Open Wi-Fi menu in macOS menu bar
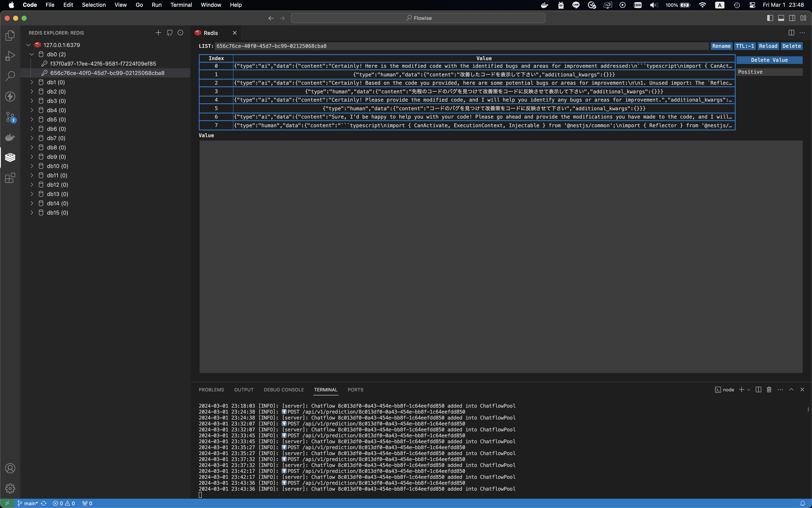 click(x=702, y=5)
